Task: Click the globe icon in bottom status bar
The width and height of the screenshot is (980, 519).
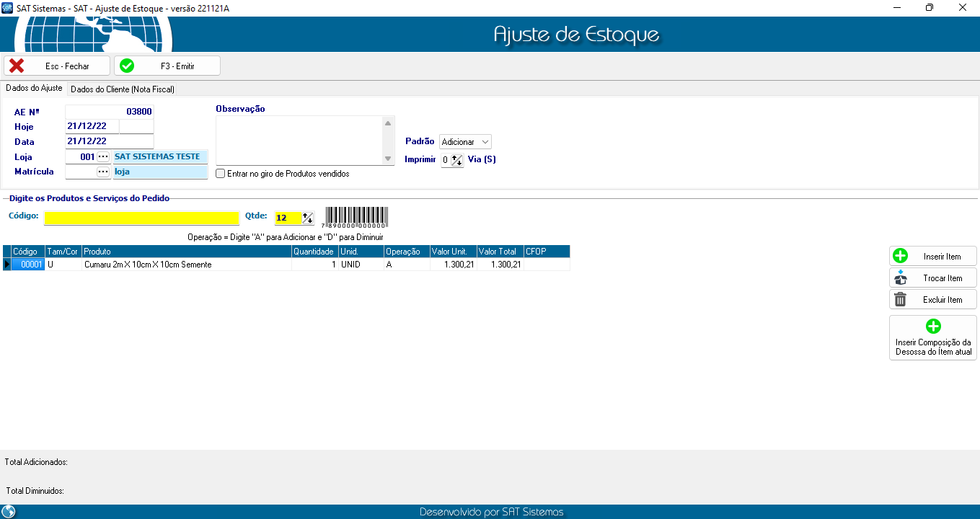Action: (x=9, y=512)
